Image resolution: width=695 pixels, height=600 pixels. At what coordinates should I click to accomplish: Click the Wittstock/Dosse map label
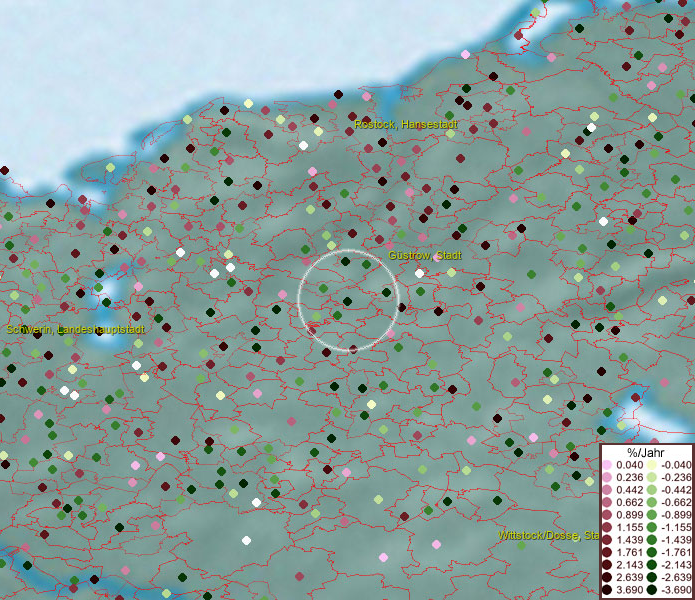pyautogui.click(x=548, y=535)
